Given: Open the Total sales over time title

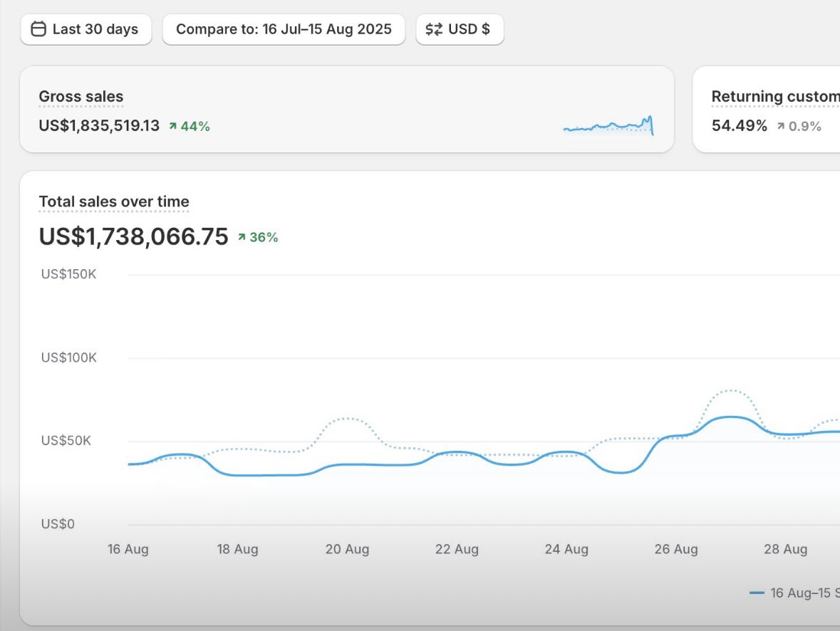Looking at the screenshot, I should 114,202.
